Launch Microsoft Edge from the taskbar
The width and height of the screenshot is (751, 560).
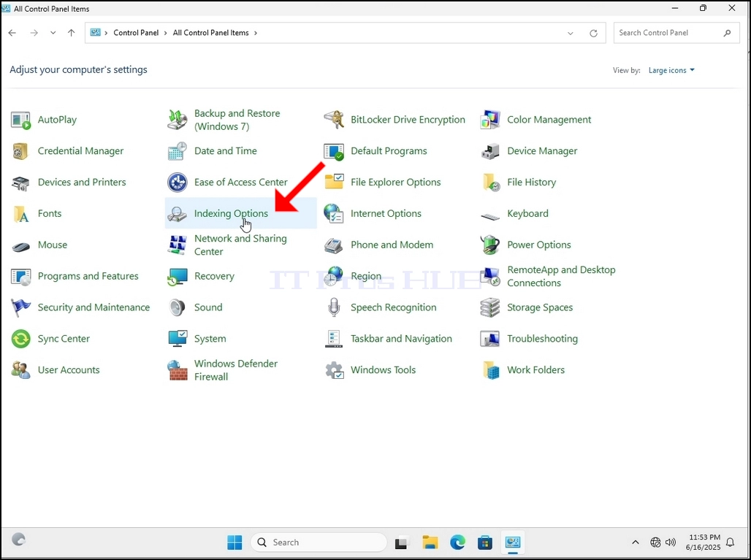[x=457, y=542]
